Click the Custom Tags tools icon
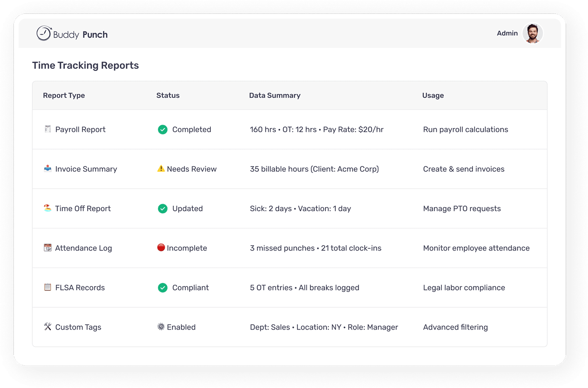This screenshot has width=588, height=388. 47,327
